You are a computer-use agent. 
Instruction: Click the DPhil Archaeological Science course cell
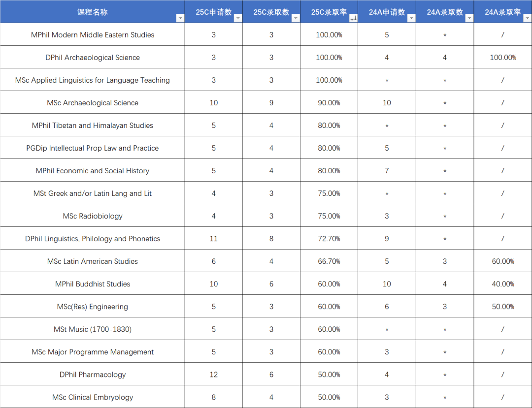click(93, 58)
